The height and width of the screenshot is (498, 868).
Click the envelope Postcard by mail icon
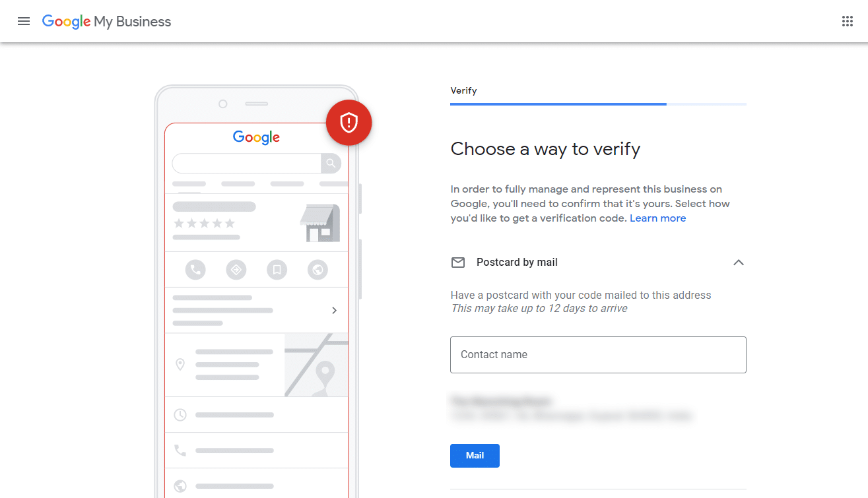click(458, 263)
